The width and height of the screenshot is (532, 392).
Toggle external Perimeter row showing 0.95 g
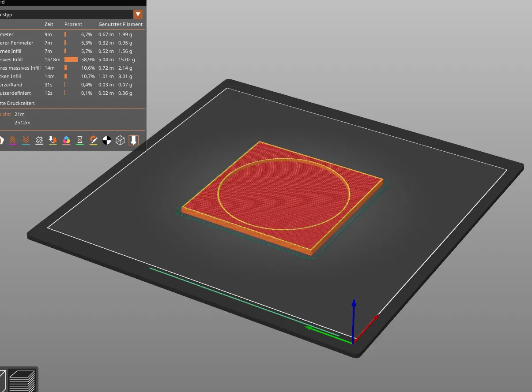pyautogui.click(x=72, y=43)
